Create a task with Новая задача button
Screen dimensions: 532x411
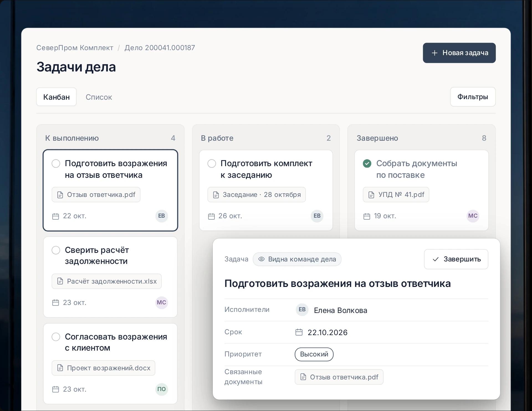[459, 53]
